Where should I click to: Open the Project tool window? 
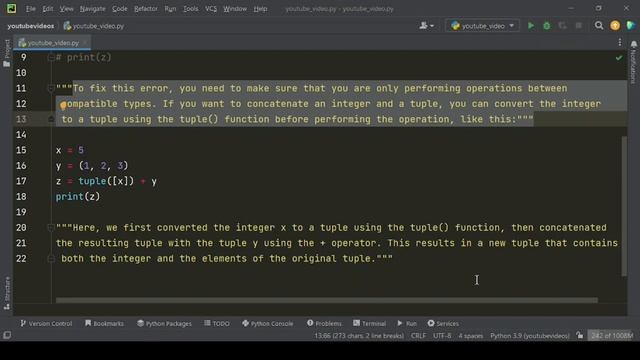pos(7,53)
